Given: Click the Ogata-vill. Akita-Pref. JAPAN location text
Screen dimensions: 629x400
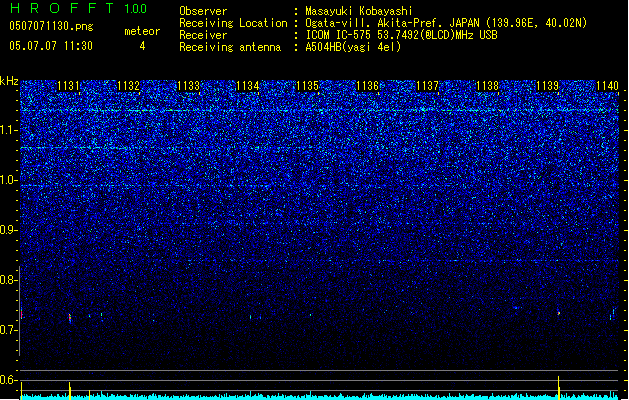Looking at the screenshot, I should pos(446,23).
